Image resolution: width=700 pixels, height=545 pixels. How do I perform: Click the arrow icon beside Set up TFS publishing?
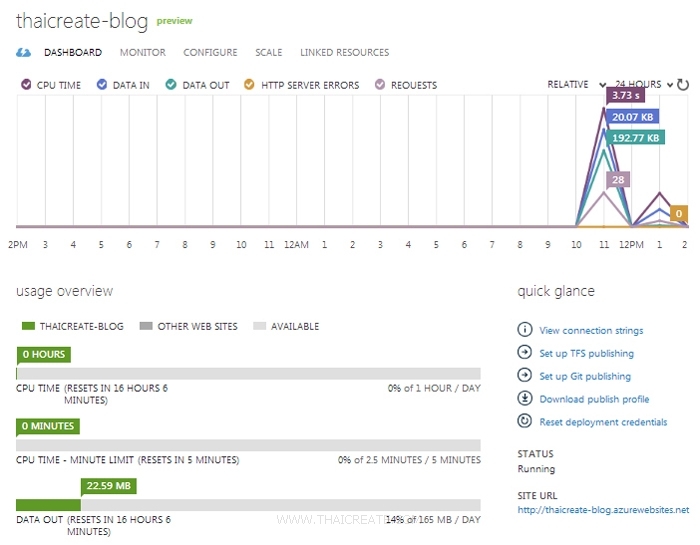click(525, 352)
